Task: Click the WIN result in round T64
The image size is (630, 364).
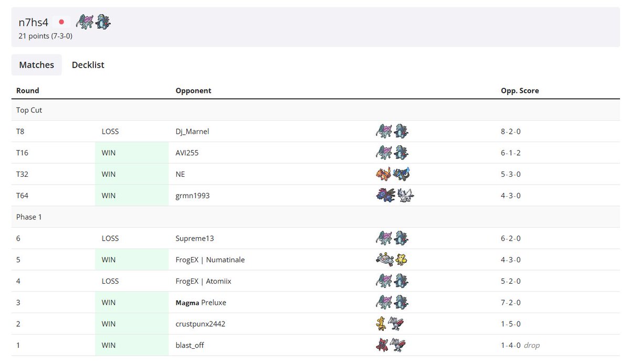Action: pyautogui.click(x=109, y=196)
